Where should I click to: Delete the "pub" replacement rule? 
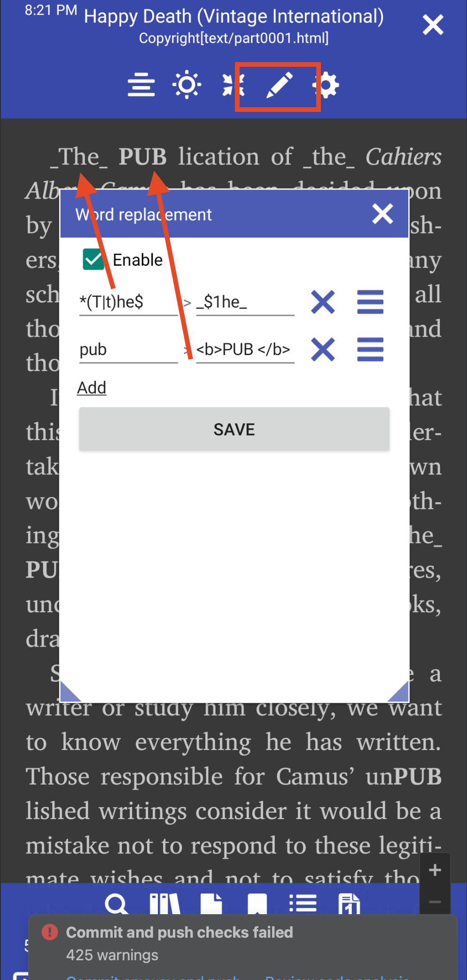click(323, 349)
